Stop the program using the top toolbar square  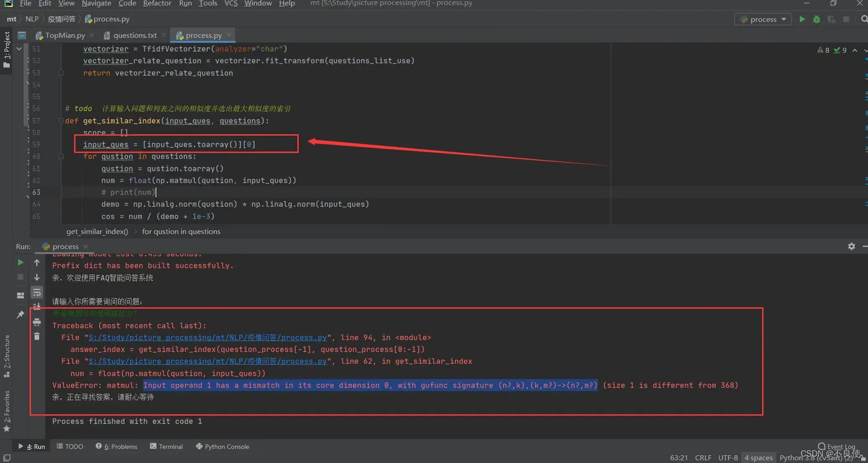coord(846,19)
